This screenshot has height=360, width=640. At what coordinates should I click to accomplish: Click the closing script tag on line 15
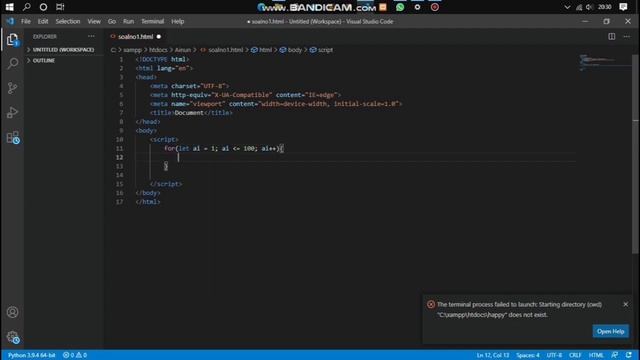tap(166, 184)
